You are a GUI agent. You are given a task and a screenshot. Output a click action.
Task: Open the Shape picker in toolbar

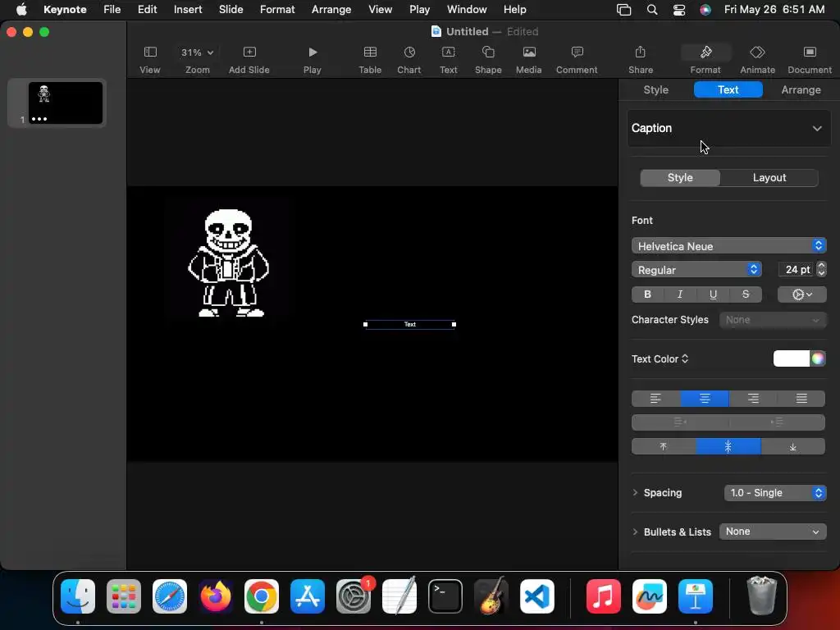[488, 59]
